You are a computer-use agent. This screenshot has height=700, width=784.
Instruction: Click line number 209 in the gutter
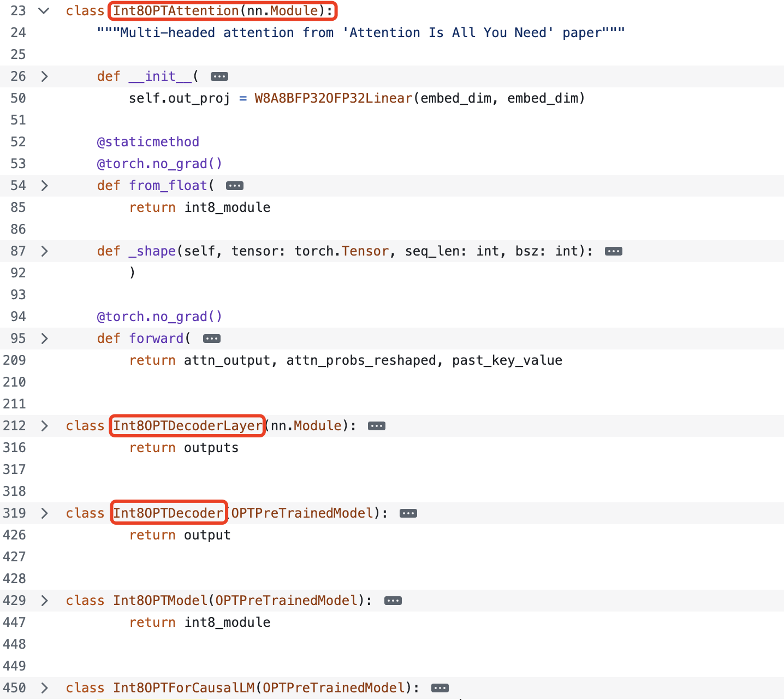pyautogui.click(x=15, y=360)
